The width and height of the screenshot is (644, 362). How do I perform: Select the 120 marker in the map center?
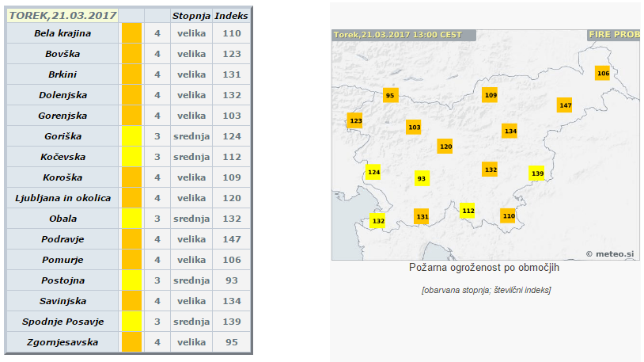tap(445, 147)
